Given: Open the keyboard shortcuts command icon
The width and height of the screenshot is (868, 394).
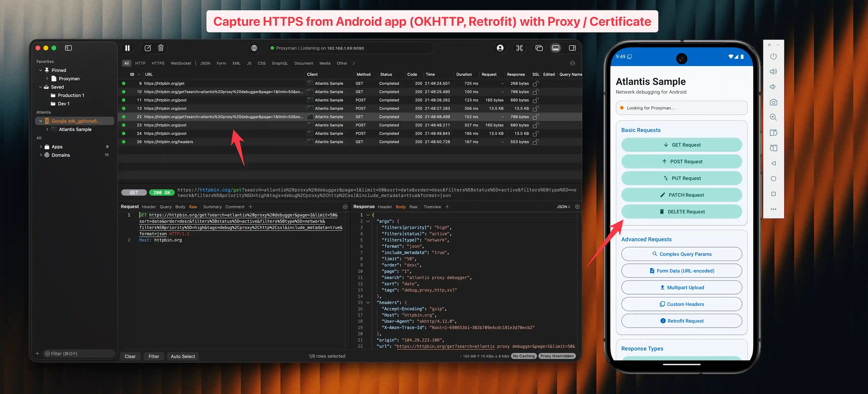Looking at the screenshot, I should coord(519,48).
